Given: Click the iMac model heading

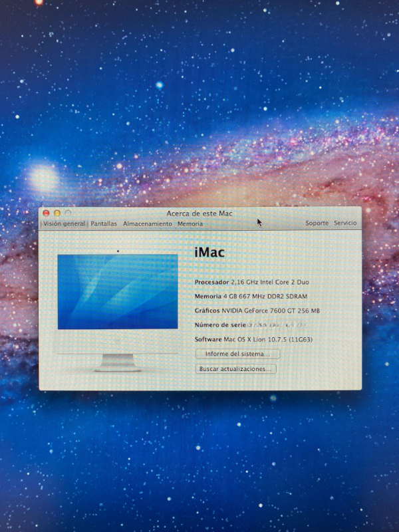Looking at the screenshot, I should click(x=209, y=253).
